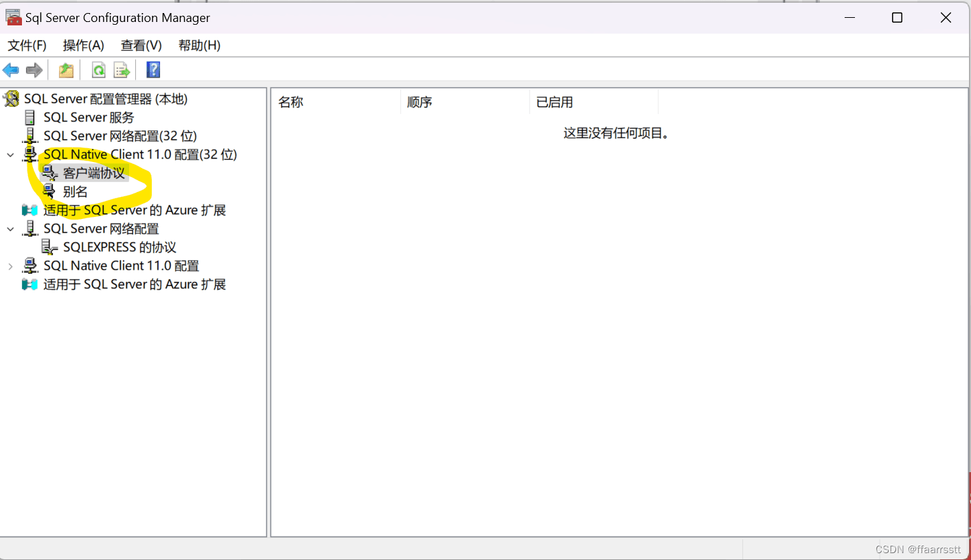
Task: Maximize the Configuration Manager window
Action: coord(897,18)
